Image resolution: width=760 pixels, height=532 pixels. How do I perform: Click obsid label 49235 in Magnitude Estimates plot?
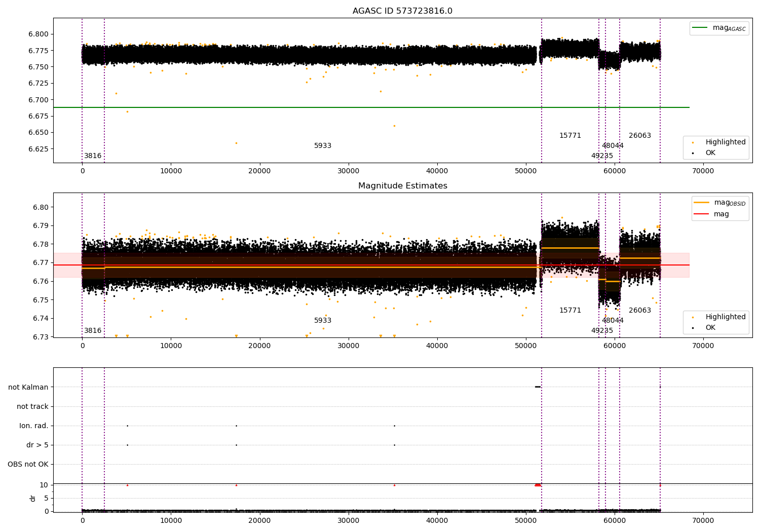[x=602, y=331]
